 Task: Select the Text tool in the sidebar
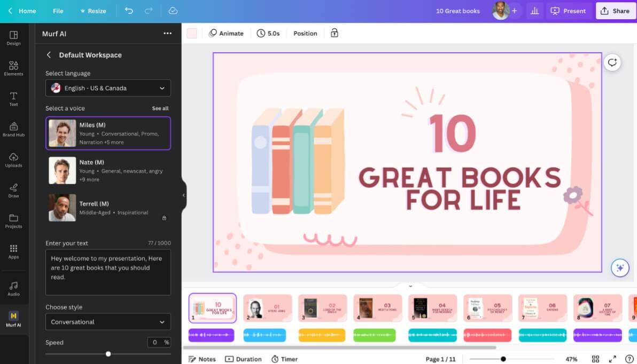(x=14, y=99)
